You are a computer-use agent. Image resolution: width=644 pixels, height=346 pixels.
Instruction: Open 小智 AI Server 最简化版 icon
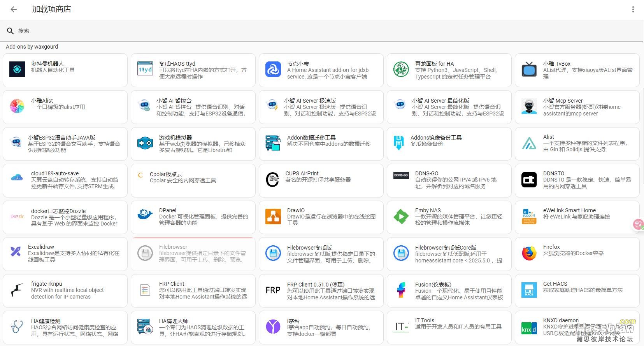coord(400,105)
